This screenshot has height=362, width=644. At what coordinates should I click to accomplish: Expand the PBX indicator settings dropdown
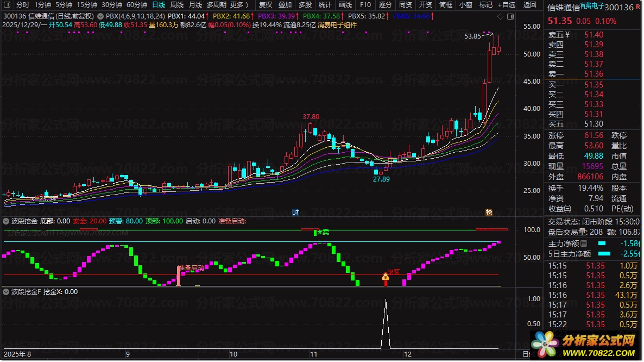coord(102,17)
